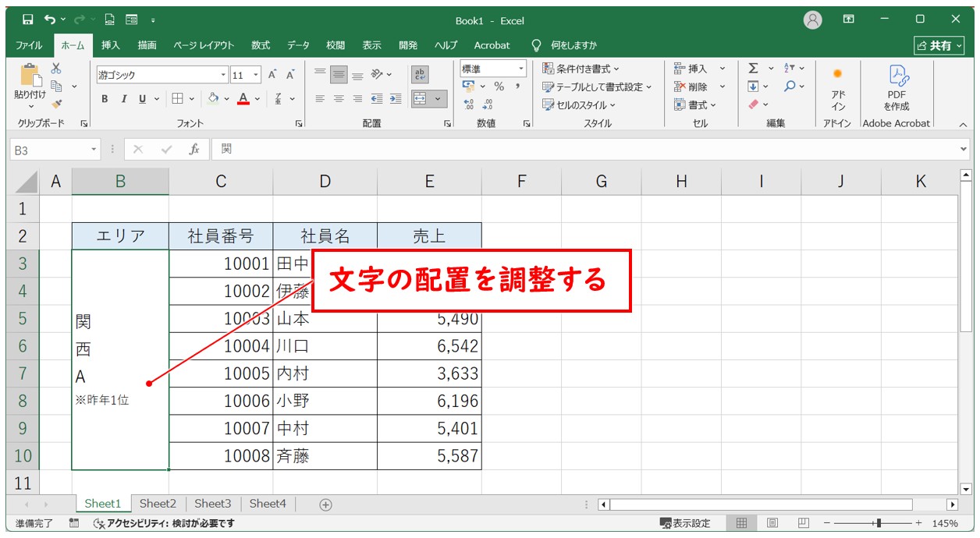Toggle bold formatting
This screenshot has height=538, width=980.
click(x=105, y=99)
